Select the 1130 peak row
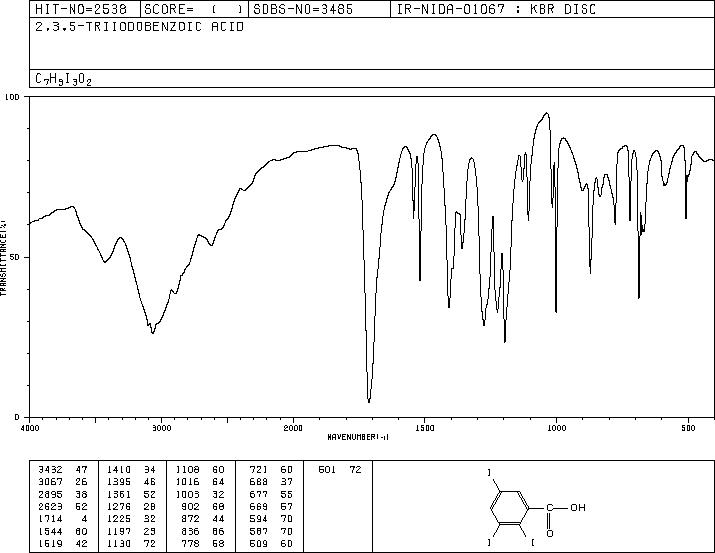The image size is (715, 553). pyautogui.click(x=131, y=543)
